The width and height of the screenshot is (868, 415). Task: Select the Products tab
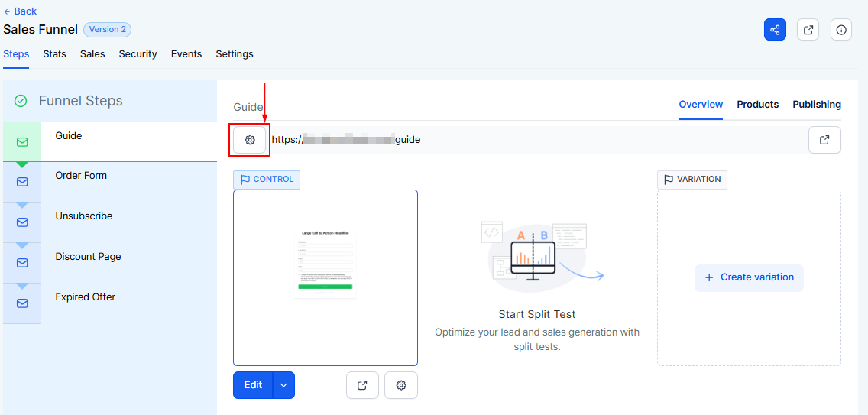click(758, 104)
